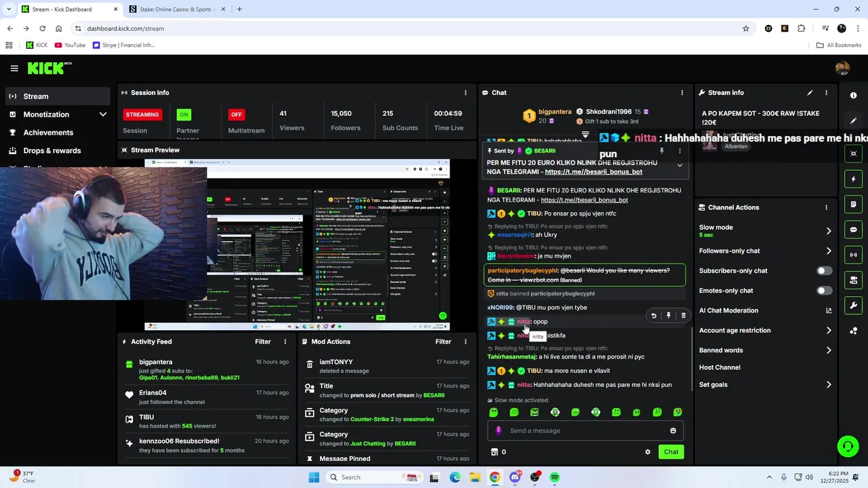Bookmark this page with the star icon
868x488 pixels.
tap(746, 28)
